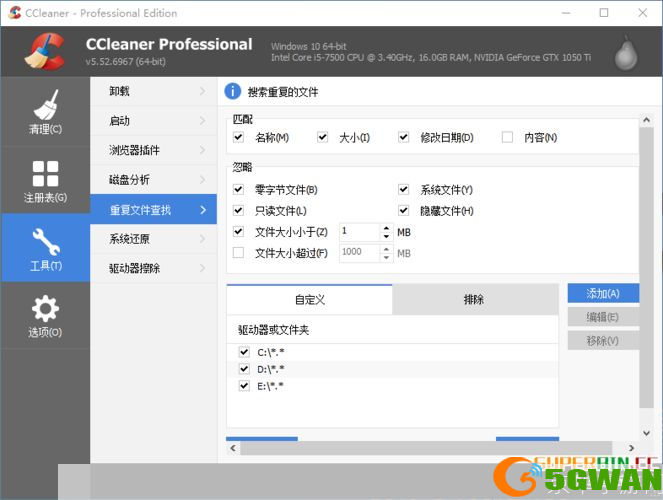Click the v5.52.6967 (64-bit) version text
This screenshot has width=663, height=500.
[x=126, y=62]
